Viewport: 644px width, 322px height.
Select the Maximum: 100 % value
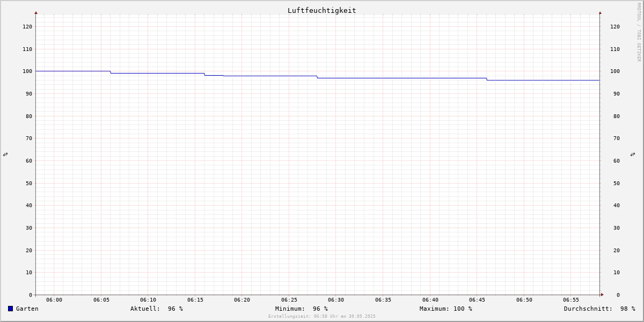(446, 309)
